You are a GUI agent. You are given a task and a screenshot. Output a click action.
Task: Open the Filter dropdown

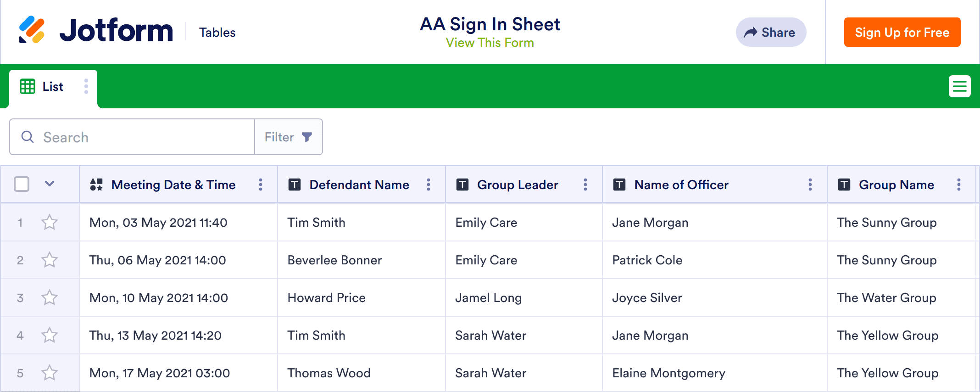coord(288,137)
